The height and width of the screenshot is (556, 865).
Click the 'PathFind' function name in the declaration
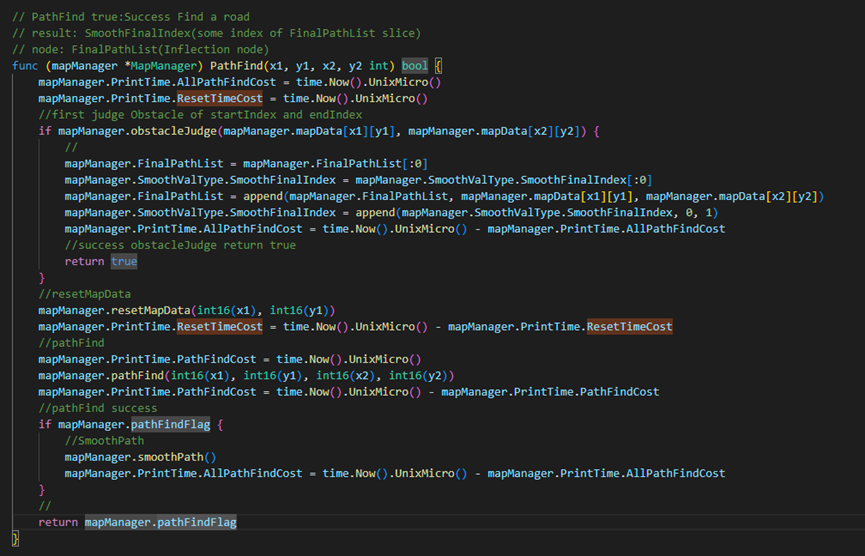pos(236,66)
